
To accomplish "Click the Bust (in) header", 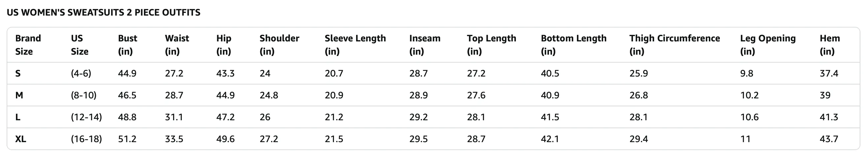I will [x=127, y=45].
